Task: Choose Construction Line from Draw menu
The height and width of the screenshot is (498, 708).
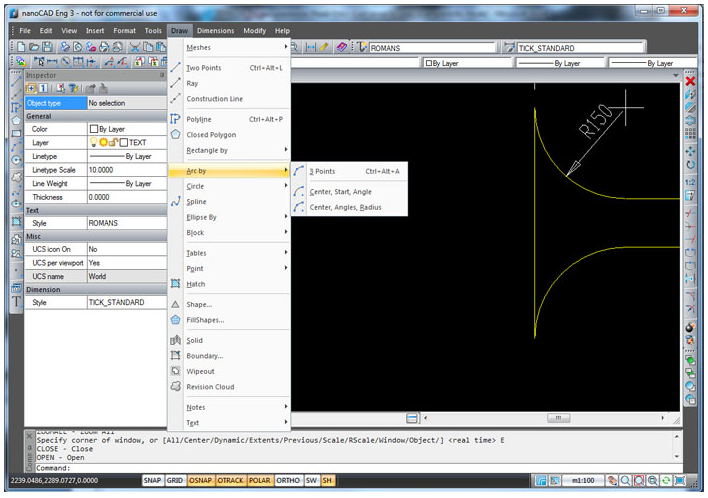Action: pos(229,98)
